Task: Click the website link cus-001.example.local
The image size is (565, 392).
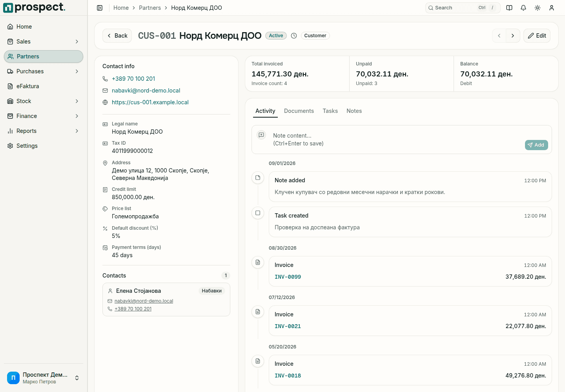Action: (150, 102)
